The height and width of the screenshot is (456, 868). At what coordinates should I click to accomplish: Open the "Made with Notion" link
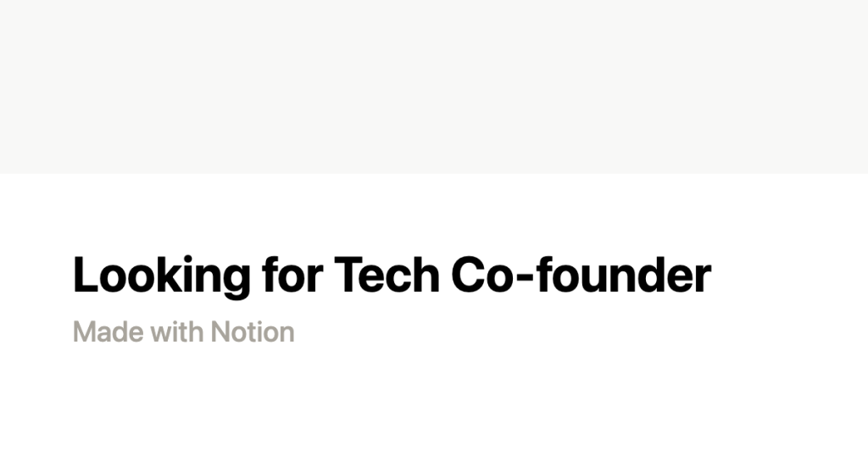click(184, 331)
